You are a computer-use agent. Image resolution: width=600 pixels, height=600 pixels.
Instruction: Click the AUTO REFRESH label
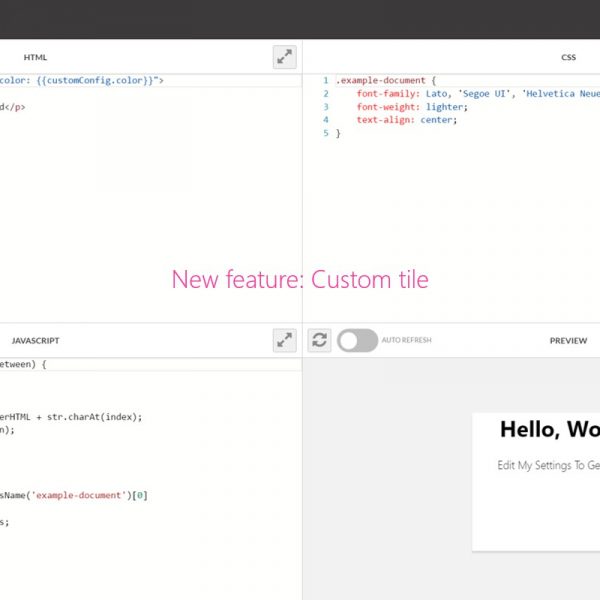tap(407, 341)
